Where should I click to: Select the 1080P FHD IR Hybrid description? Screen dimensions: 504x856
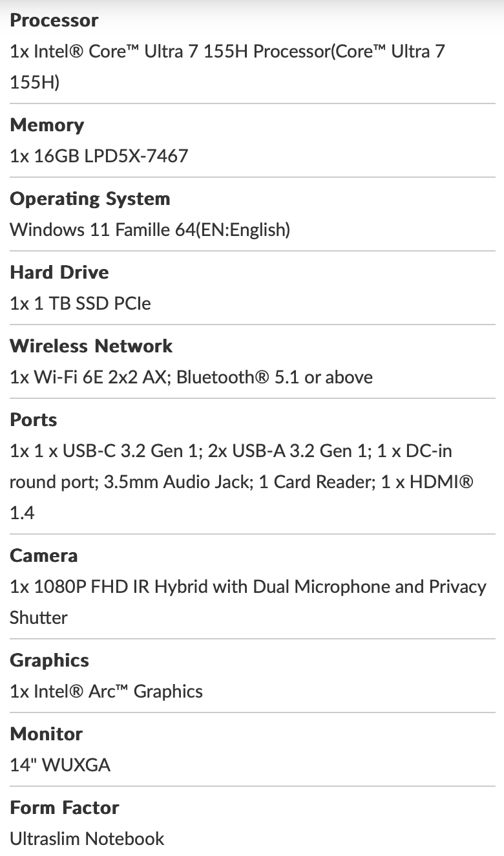point(248,602)
